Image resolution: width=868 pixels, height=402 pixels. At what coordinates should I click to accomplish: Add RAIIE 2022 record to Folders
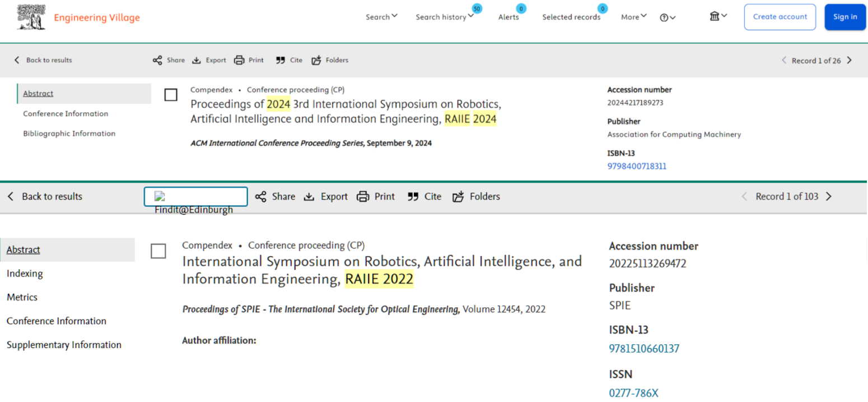point(476,196)
